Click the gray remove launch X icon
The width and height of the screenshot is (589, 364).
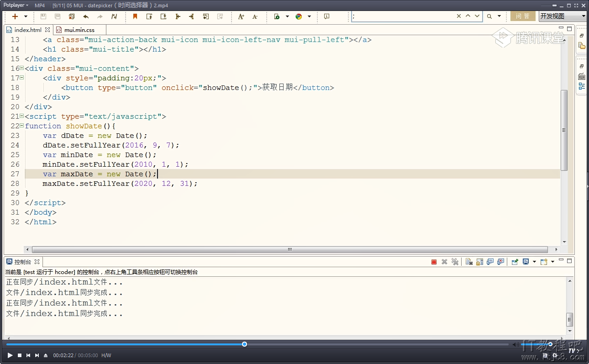[444, 262]
